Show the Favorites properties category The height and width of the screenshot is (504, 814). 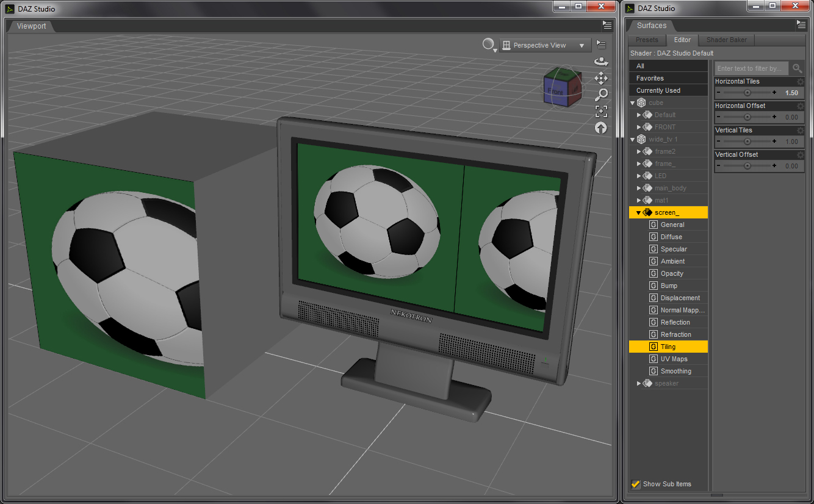point(668,78)
